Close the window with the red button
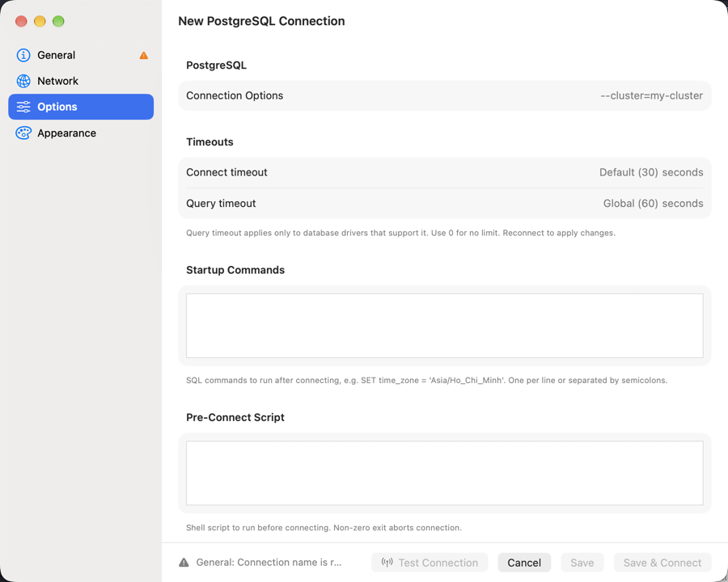Viewport: 728px width, 582px height. [x=21, y=21]
